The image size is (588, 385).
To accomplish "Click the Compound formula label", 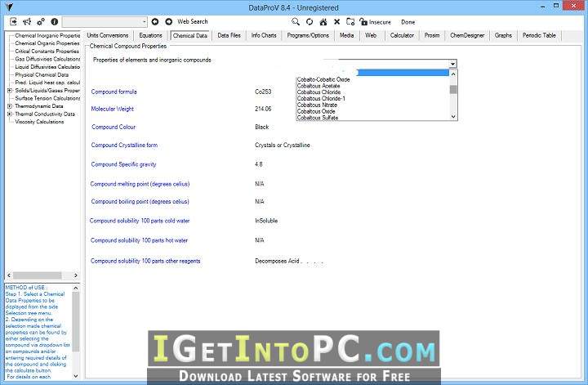I will click(x=114, y=92).
